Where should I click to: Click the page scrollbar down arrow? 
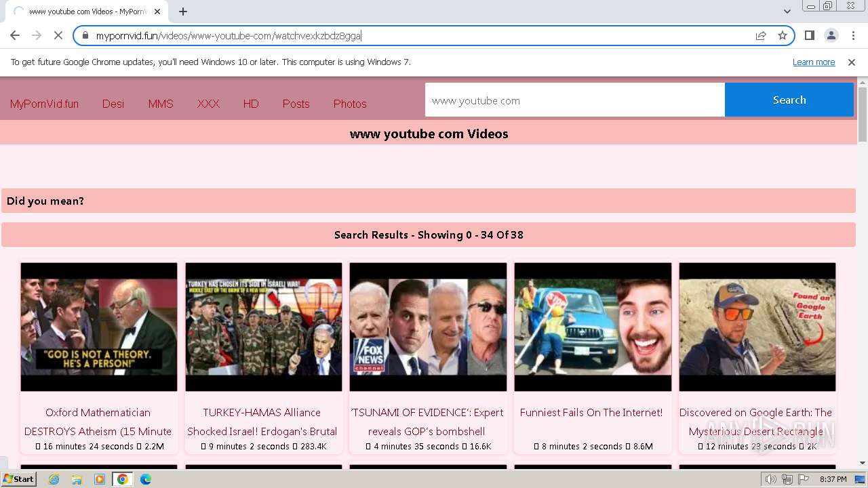click(x=863, y=464)
